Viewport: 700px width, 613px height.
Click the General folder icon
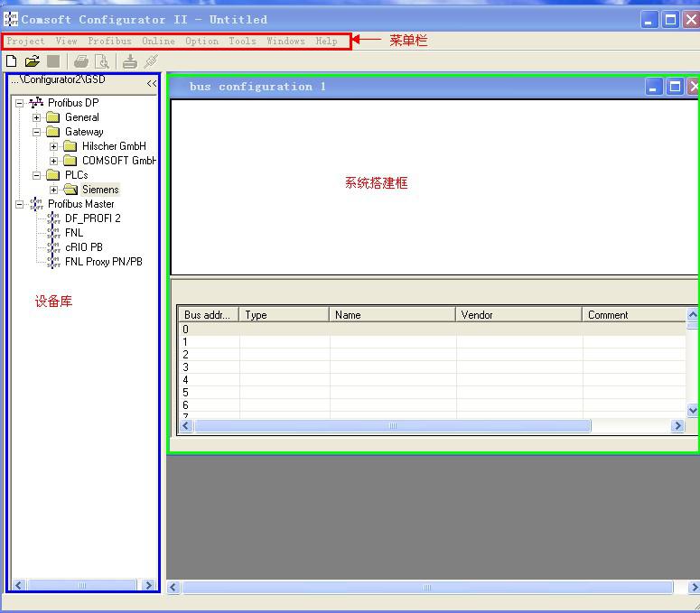click(x=53, y=117)
